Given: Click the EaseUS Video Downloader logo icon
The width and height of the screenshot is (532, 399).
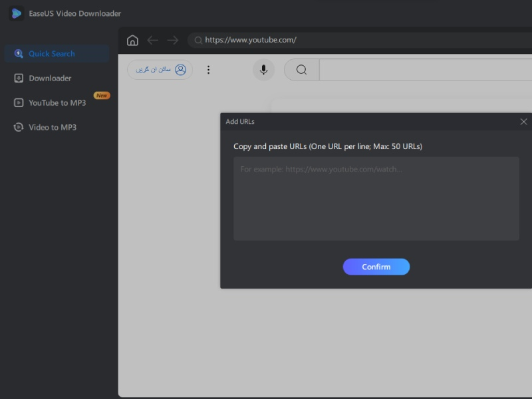Looking at the screenshot, I should point(16,13).
